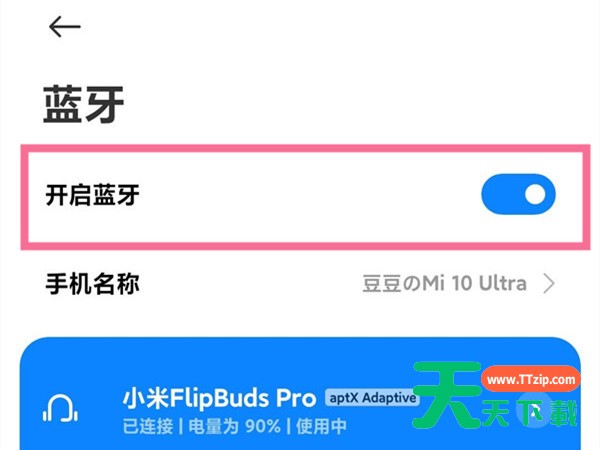Click the round arrow icon inside 天天下载 watermark

point(535,412)
